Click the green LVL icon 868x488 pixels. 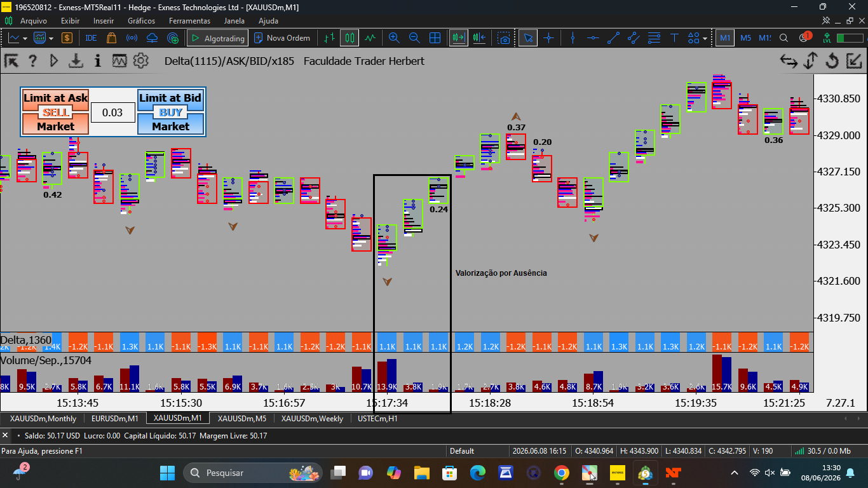(827, 38)
